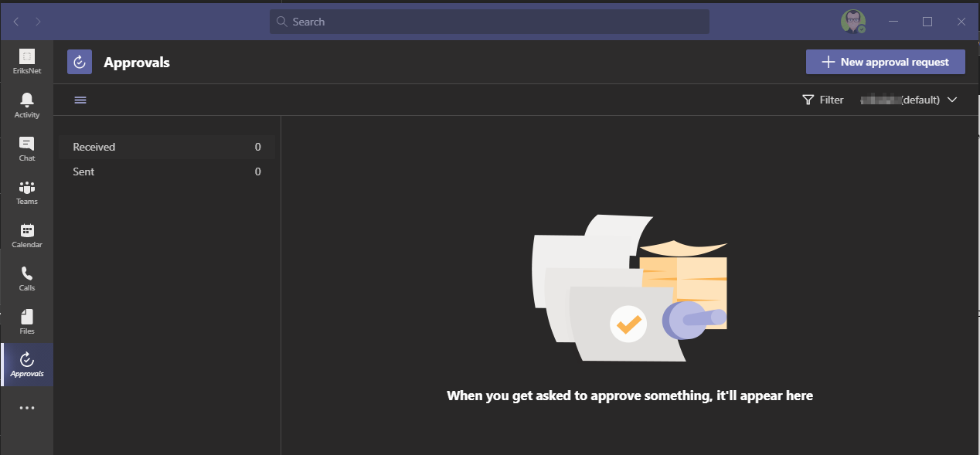
Task: Navigate back with the left arrow
Action: tap(16, 22)
